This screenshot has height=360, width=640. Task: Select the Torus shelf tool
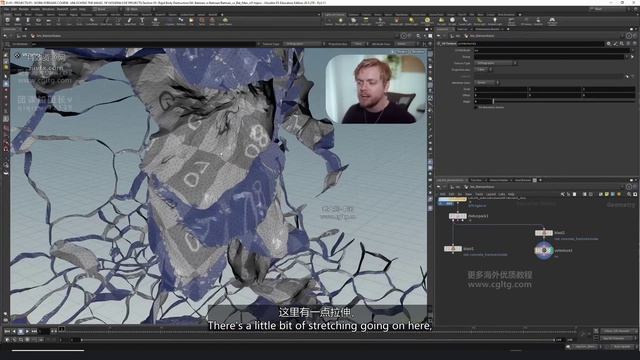pyautogui.click(x=38, y=20)
